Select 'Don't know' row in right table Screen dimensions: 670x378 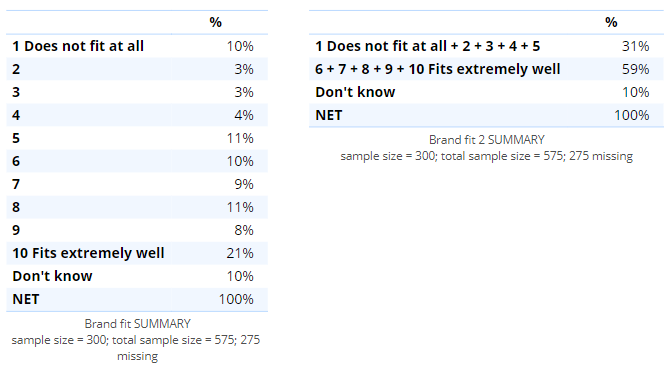click(x=486, y=92)
